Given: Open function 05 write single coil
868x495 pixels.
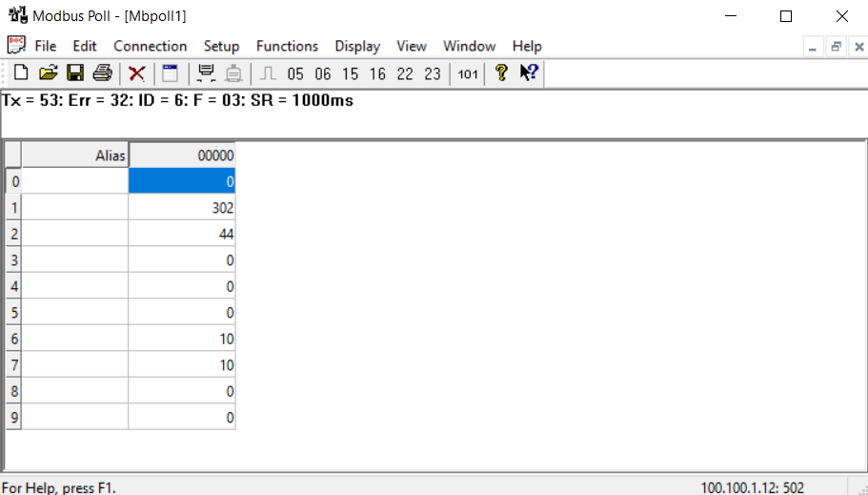Looking at the screenshot, I should click(295, 73).
